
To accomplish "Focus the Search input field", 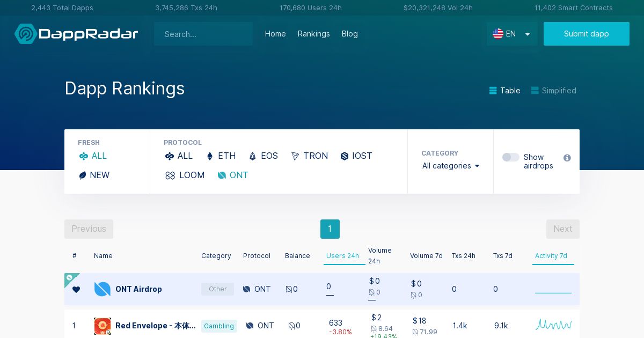I will coord(203,34).
